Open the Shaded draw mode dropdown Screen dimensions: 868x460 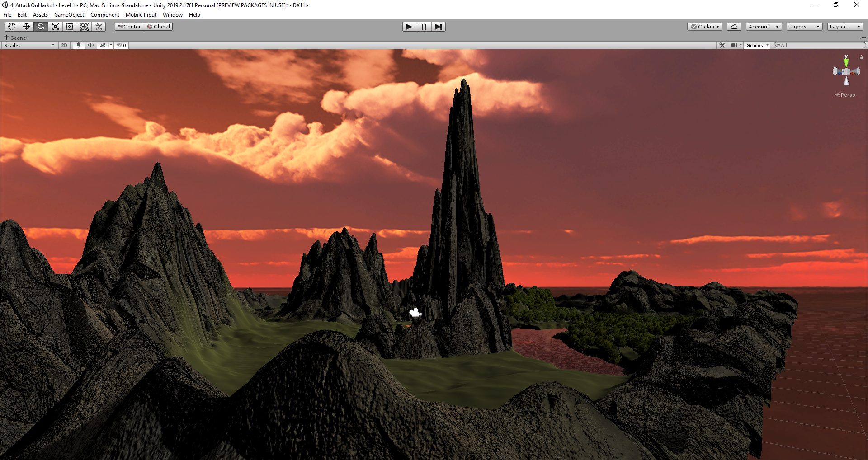(x=29, y=45)
